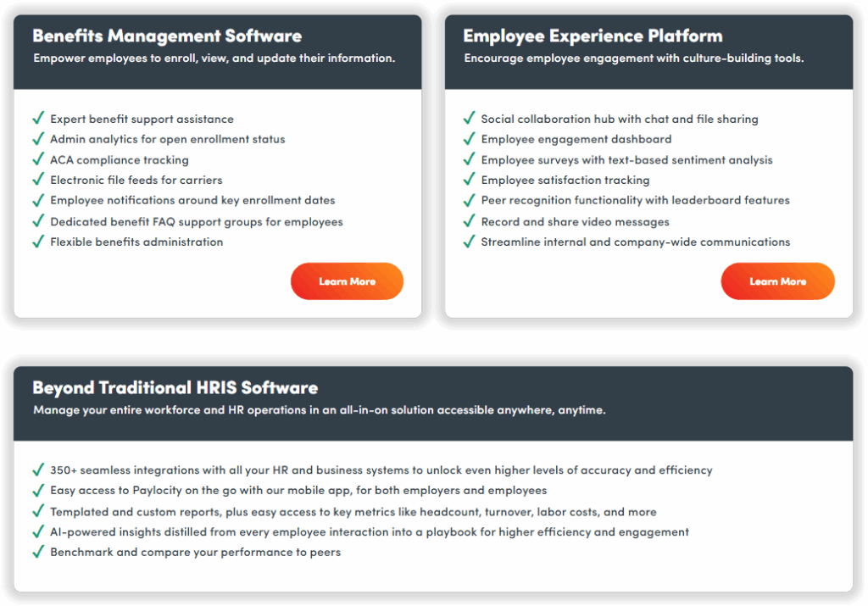Click checkmark beside Peer recognition functionality
Viewport: 868px width, 606px height.
click(x=469, y=199)
